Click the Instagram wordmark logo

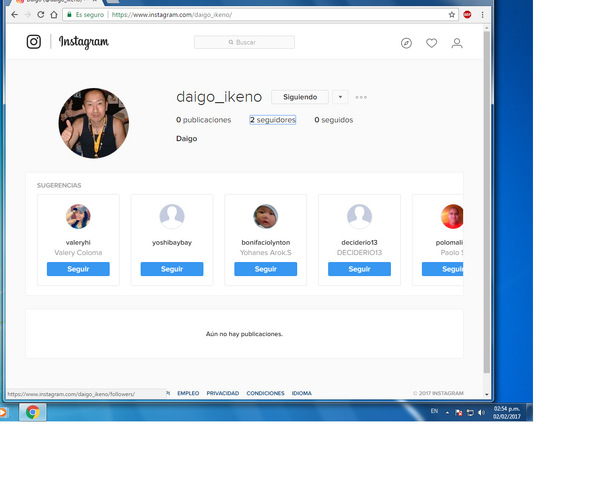(83, 42)
